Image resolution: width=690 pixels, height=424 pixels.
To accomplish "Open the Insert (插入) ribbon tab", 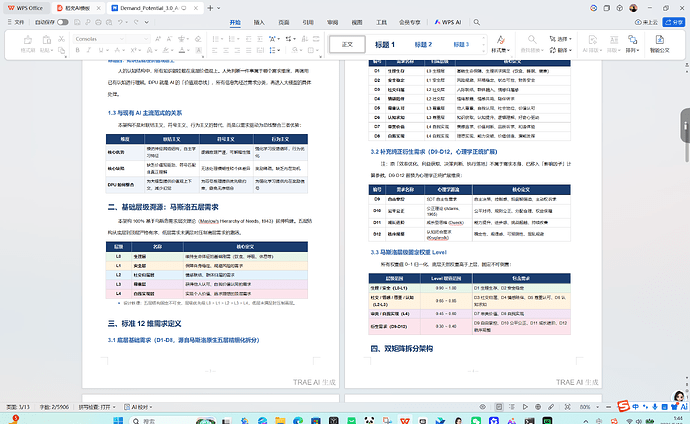I will [259, 22].
